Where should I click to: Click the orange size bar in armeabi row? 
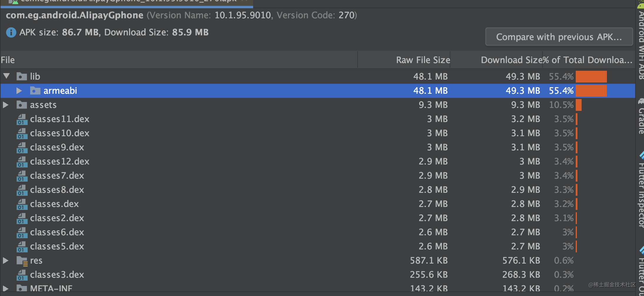point(591,91)
